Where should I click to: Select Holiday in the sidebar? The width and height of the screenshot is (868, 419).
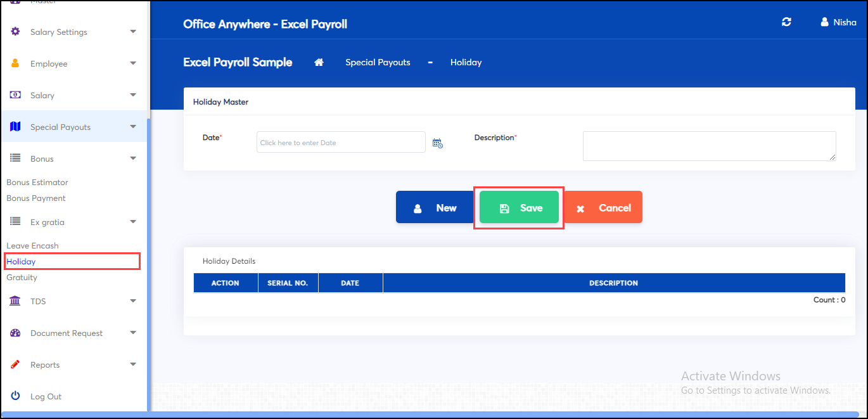tap(21, 262)
